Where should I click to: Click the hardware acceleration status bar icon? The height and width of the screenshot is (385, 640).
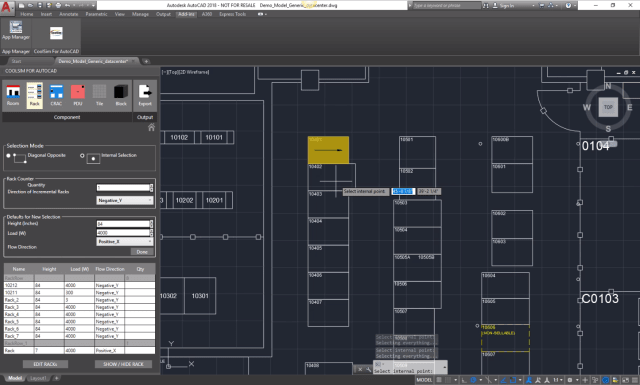(605, 380)
